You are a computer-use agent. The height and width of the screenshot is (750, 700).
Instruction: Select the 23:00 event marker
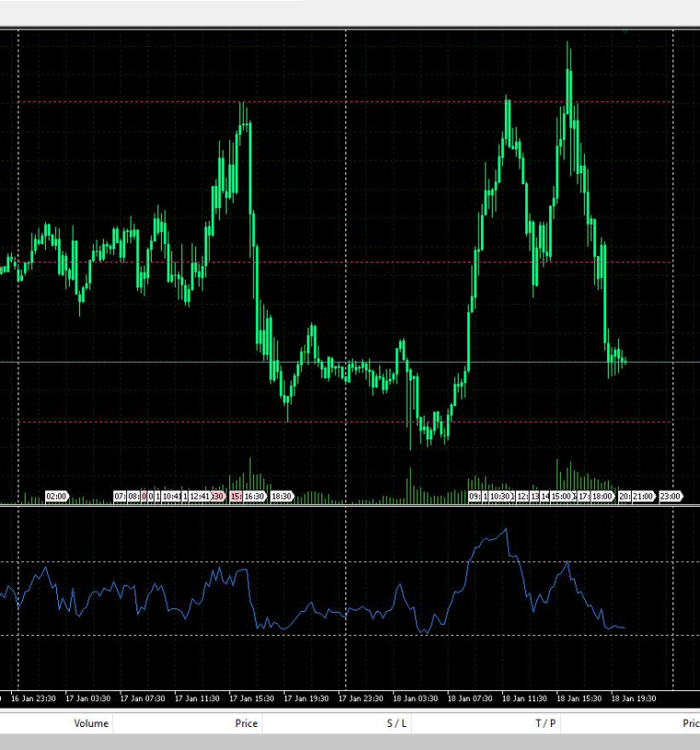click(671, 497)
